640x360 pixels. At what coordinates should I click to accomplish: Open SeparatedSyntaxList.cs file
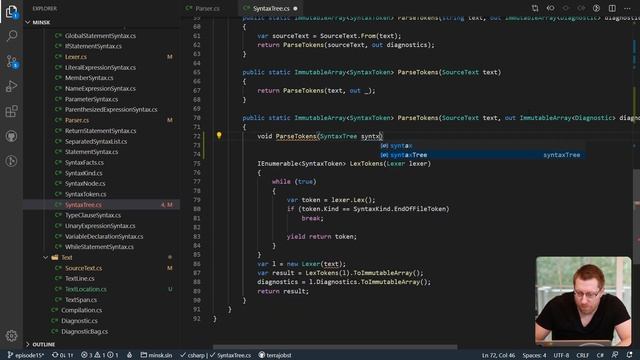click(x=96, y=141)
